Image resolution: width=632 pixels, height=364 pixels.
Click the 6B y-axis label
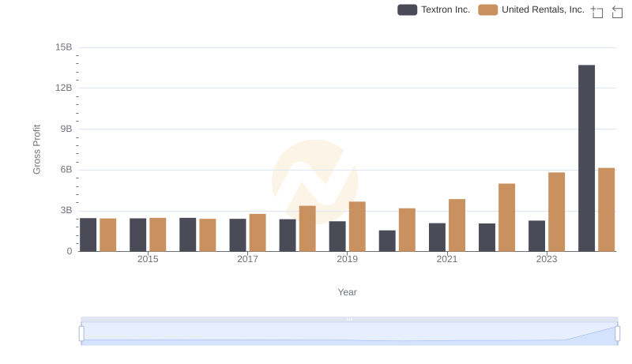point(66,170)
